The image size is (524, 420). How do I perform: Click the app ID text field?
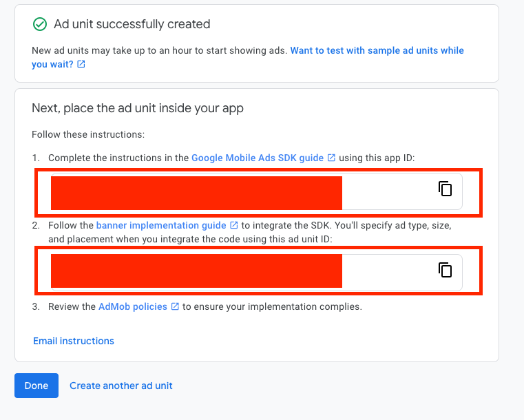257,191
